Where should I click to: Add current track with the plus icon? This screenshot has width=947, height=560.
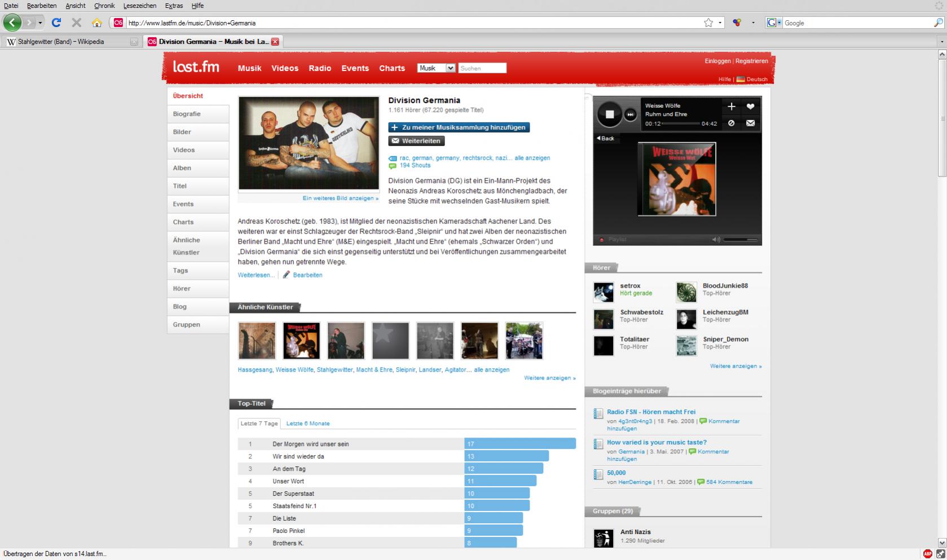(732, 106)
